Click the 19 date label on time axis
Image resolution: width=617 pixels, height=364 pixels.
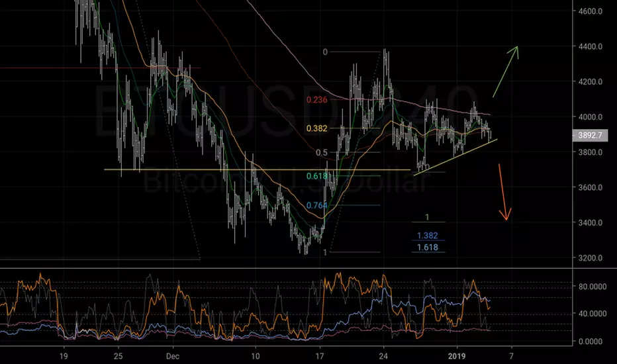coord(64,356)
